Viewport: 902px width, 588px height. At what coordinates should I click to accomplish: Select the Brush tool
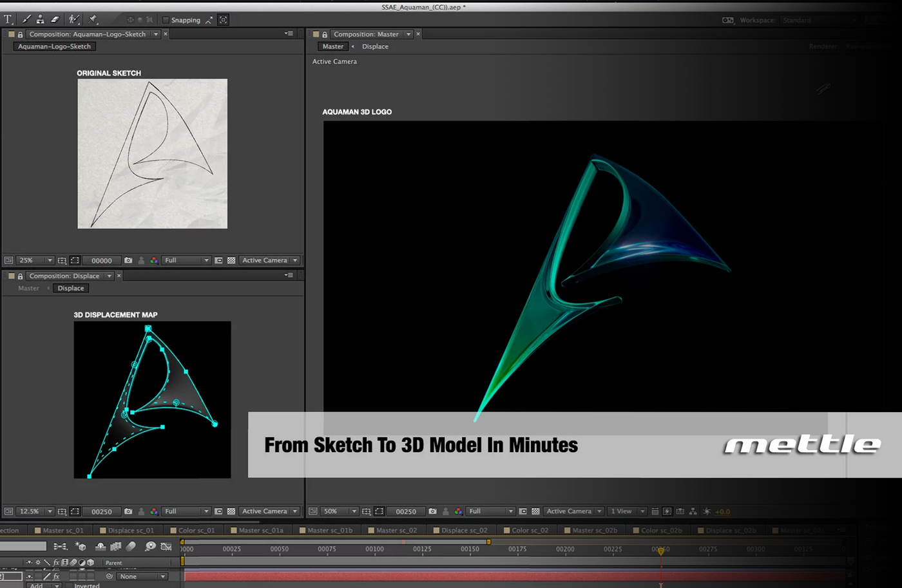pyautogui.click(x=26, y=20)
